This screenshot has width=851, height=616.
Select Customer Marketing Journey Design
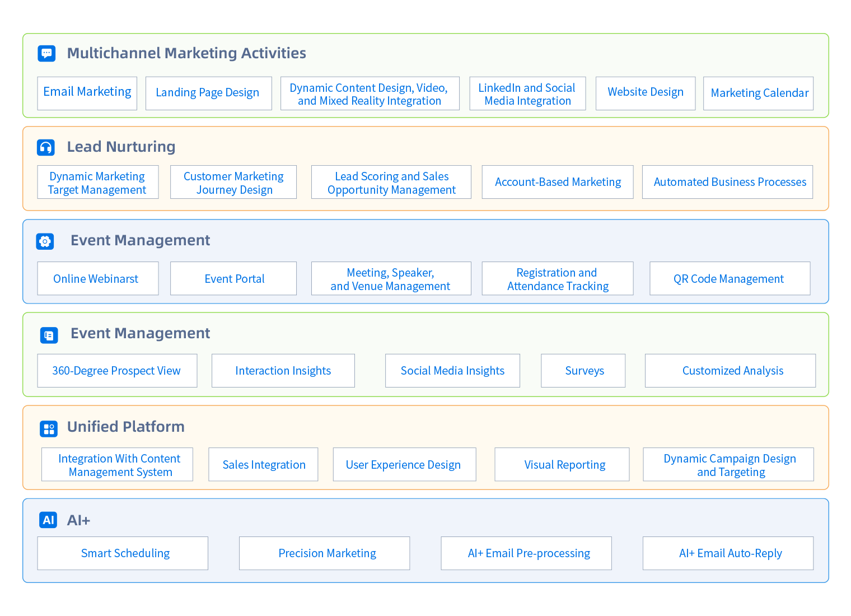point(233,183)
